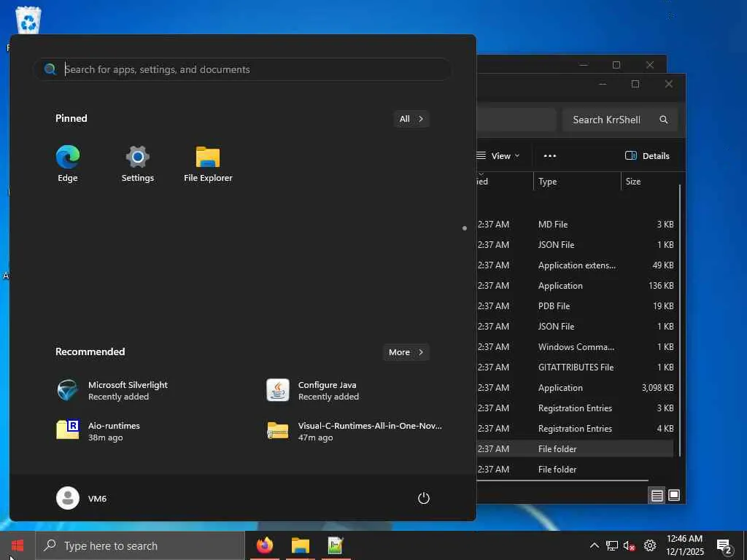747x560 pixels.
Task: Open Microsoft Silverlight recommended item
Action: (112, 391)
